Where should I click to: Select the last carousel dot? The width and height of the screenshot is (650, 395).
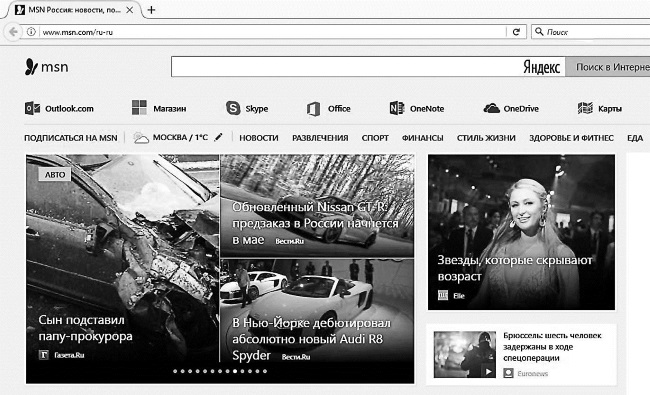click(265, 371)
